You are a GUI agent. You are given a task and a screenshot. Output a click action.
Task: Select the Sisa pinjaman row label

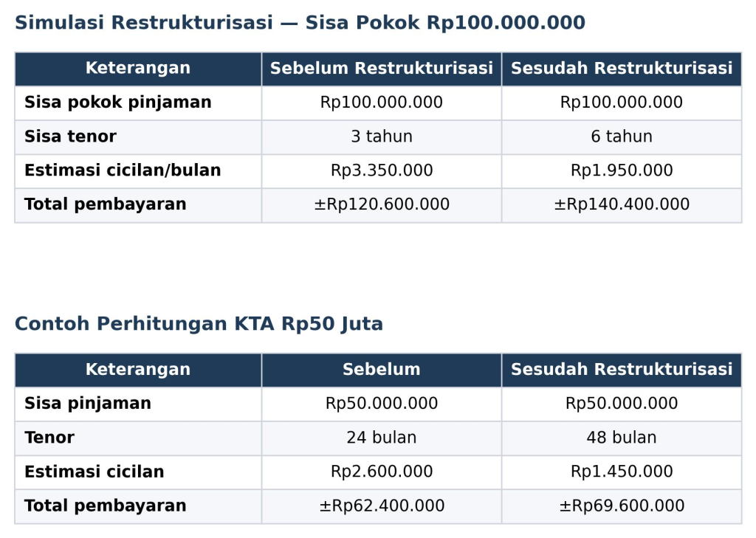(x=88, y=404)
